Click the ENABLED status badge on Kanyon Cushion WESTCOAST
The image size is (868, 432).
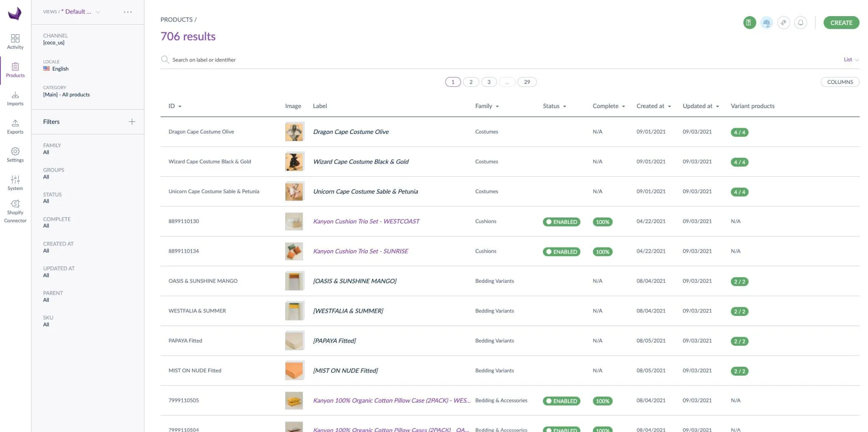[562, 221]
